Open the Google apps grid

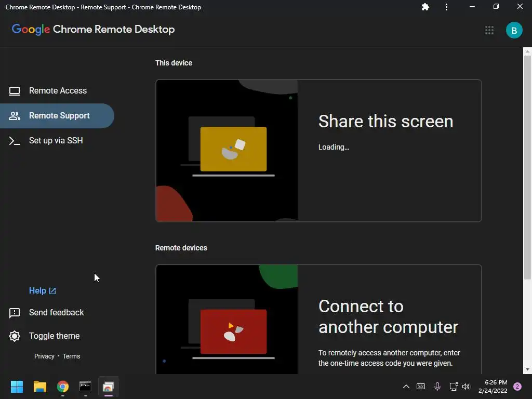(489, 30)
